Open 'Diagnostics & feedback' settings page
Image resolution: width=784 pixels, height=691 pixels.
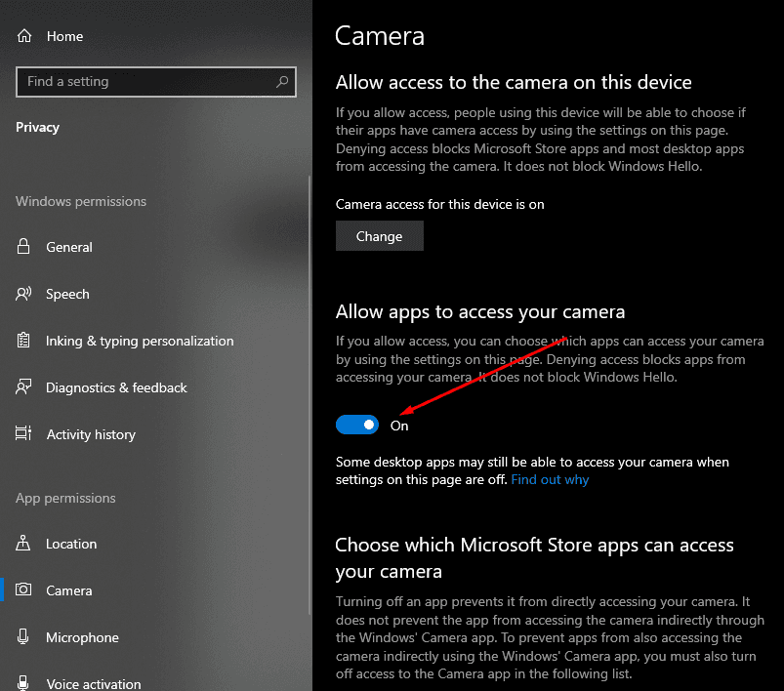[x=116, y=387]
